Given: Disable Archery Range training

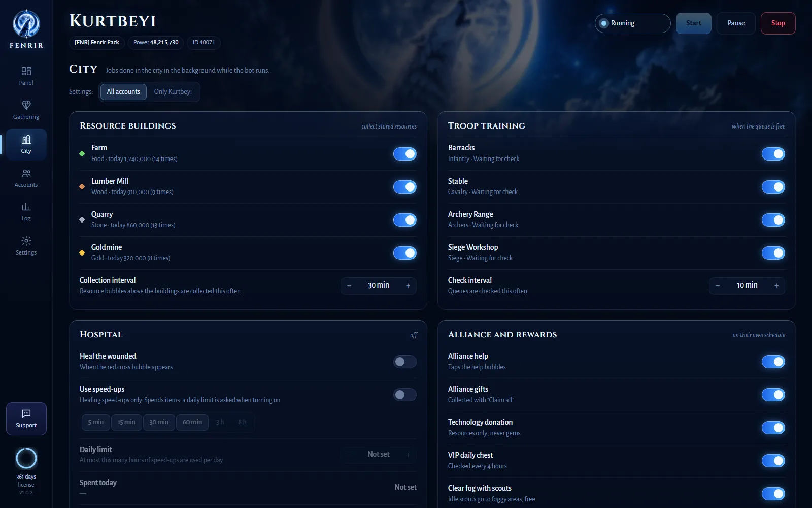Looking at the screenshot, I should [773, 220].
